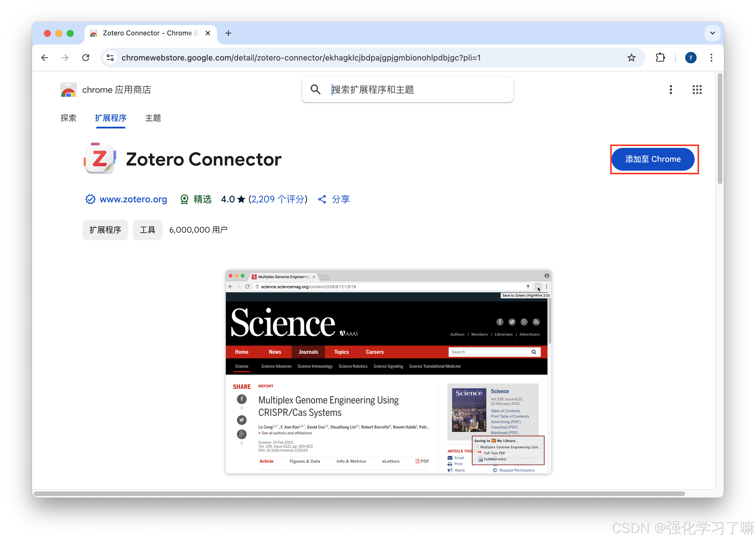Click the browser back arrow
The height and width of the screenshot is (540, 756).
click(45, 58)
